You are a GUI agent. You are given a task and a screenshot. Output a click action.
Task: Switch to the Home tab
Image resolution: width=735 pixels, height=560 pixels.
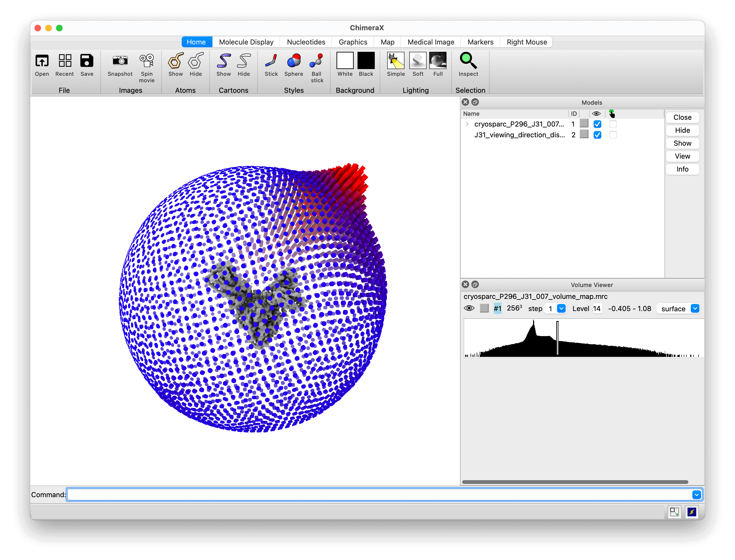[196, 42]
